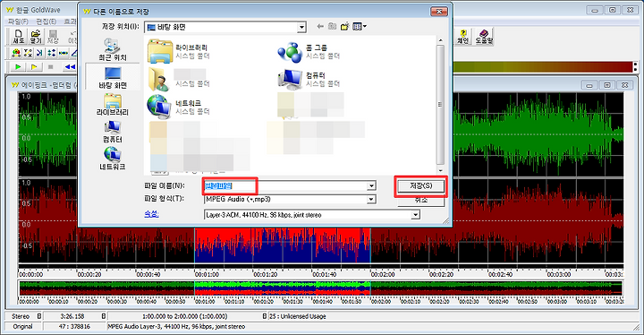The width and height of the screenshot is (644, 335).
Task: Click the fifth effects-row icon with horizontal wave
Action: coord(64,53)
